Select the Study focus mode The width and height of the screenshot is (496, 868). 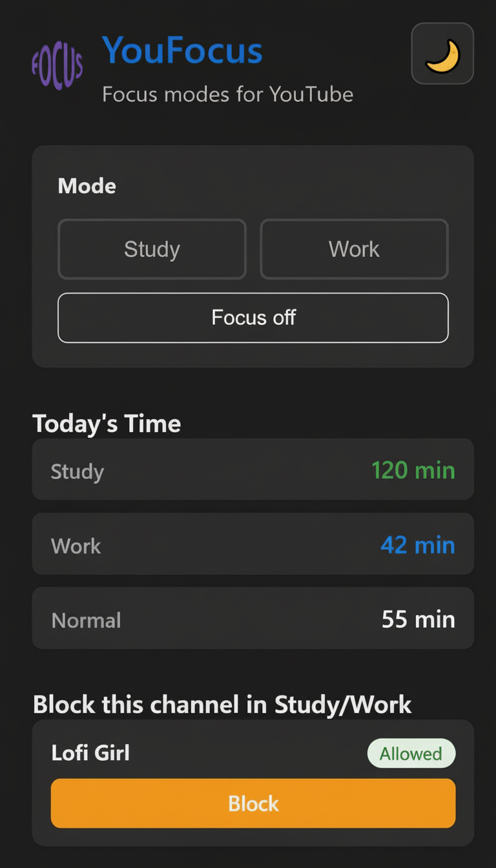click(152, 249)
